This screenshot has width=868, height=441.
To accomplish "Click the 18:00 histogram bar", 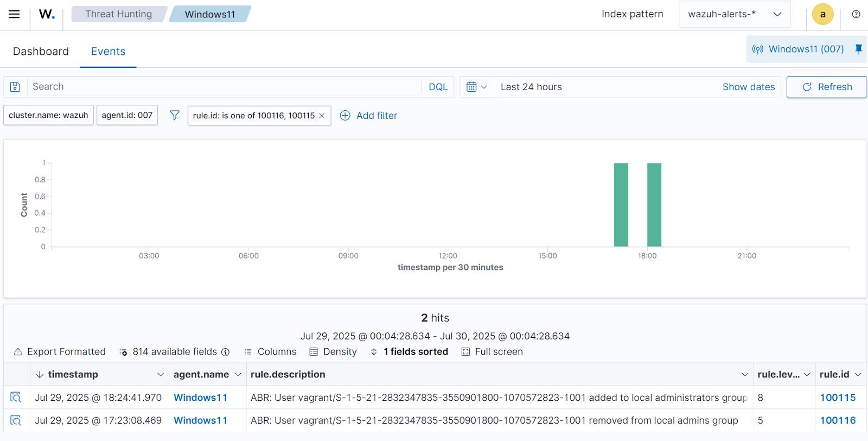I will pos(654,205).
